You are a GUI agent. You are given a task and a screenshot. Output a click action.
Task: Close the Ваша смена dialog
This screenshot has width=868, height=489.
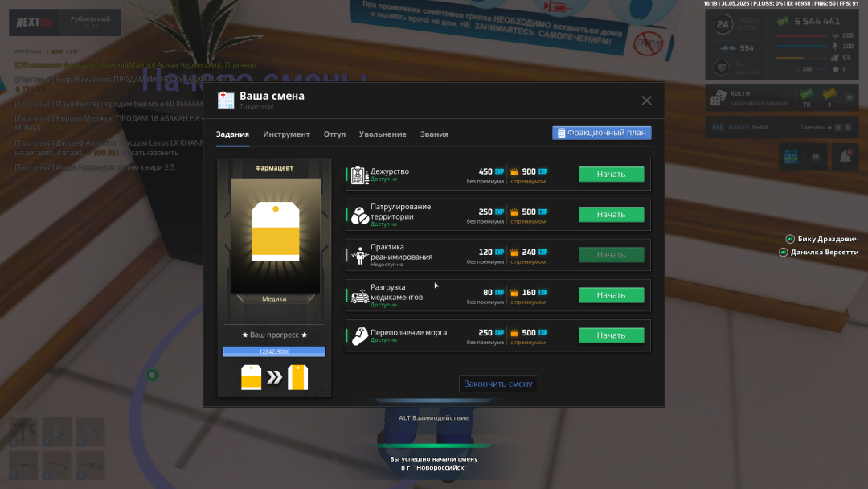[646, 101]
